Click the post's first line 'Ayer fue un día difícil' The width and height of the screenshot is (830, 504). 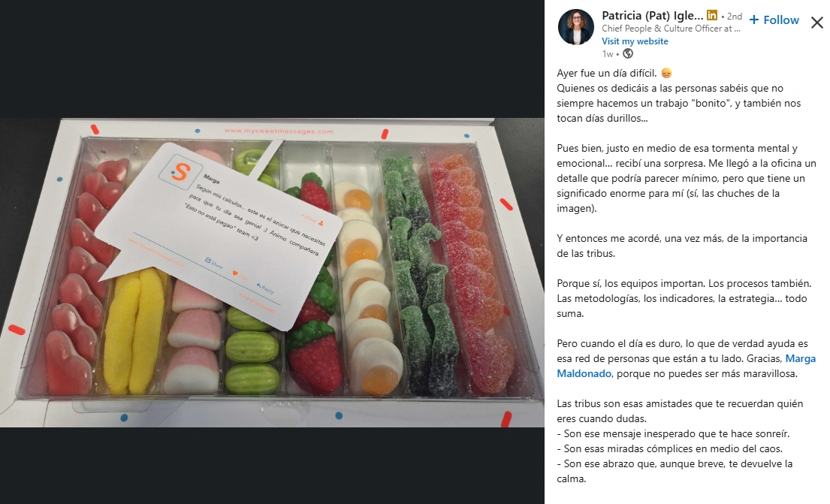tap(607, 73)
